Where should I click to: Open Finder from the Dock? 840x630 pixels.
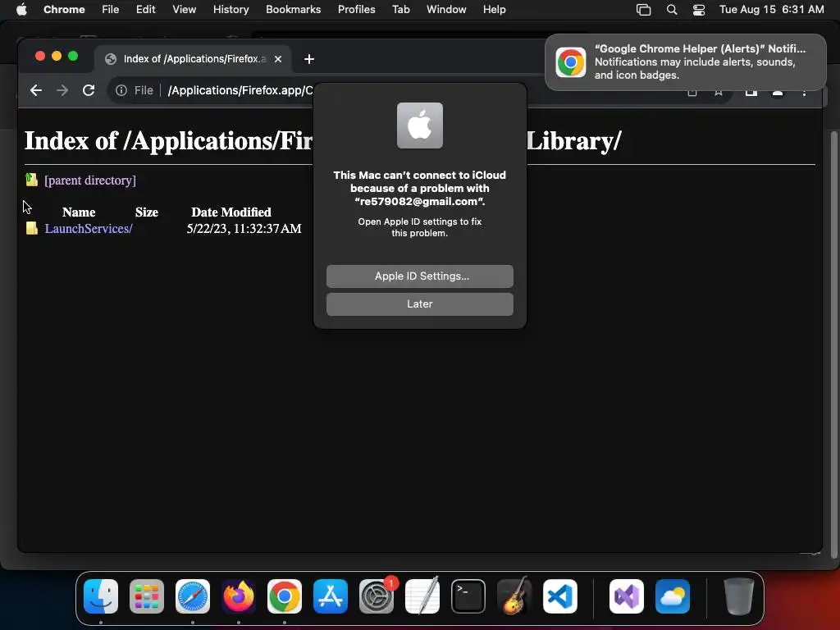tap(101, 596)
